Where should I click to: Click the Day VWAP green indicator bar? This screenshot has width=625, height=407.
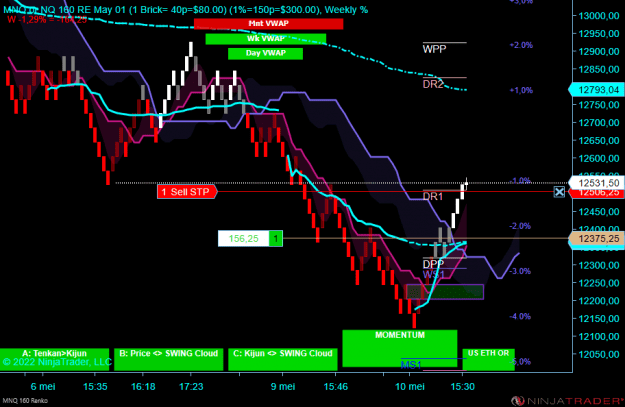coord(265,53)
